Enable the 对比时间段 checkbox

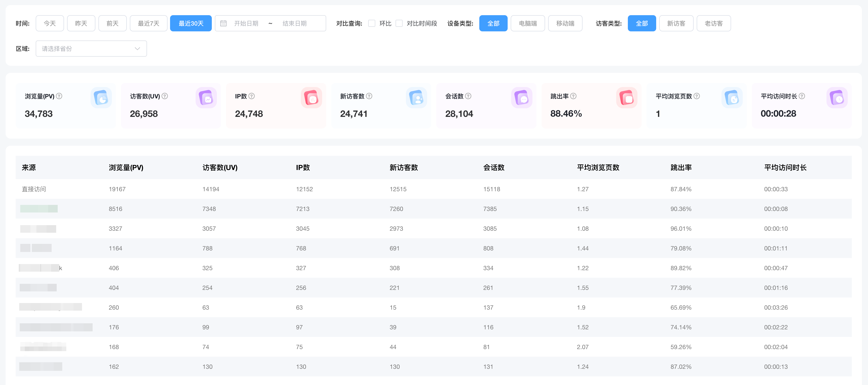(x=399, y=23)
